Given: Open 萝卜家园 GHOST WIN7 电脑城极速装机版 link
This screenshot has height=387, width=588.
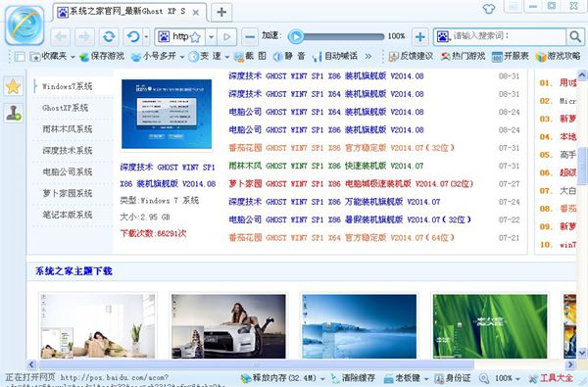Looking at the screenshot, I should (x=351, y=184).
